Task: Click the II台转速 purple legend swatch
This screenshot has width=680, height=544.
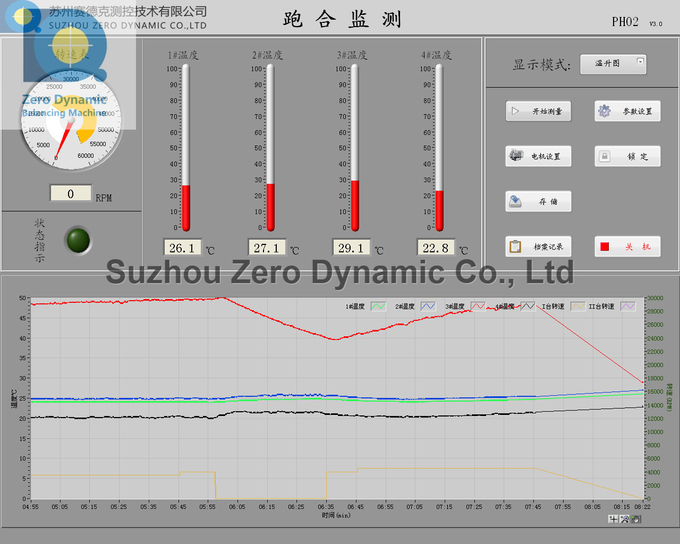Action: click(x=627, y=307)
